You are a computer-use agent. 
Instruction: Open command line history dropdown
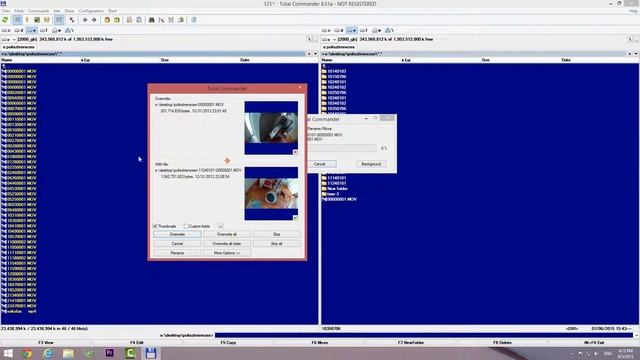click(636, 336)
